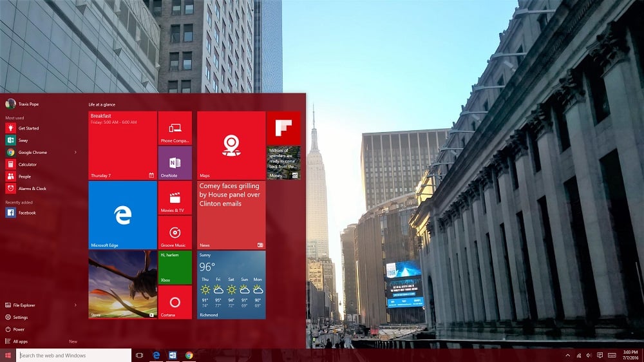Open Microsoft Edge from the taskbar
This screenshot has height=362, width=644.
pyautogui.click(x=156, y=356)
